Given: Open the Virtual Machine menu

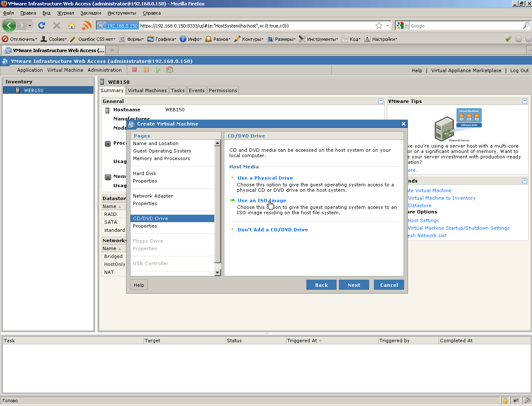Looking at the screenshot, I should [x=65, y=70].
